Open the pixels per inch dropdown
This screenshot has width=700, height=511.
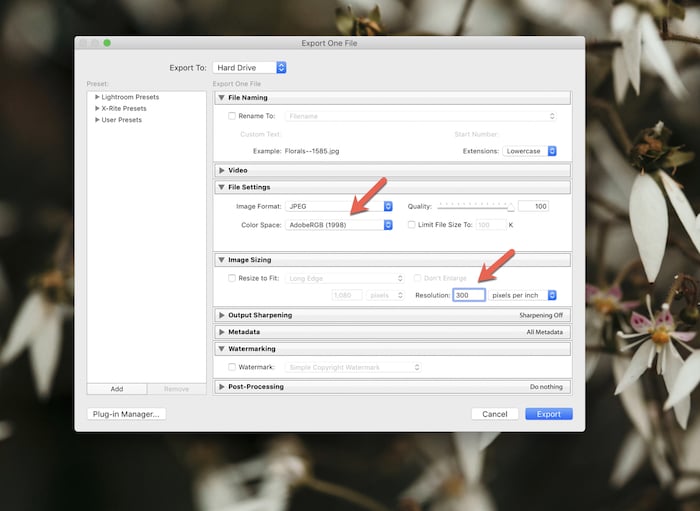522,295
